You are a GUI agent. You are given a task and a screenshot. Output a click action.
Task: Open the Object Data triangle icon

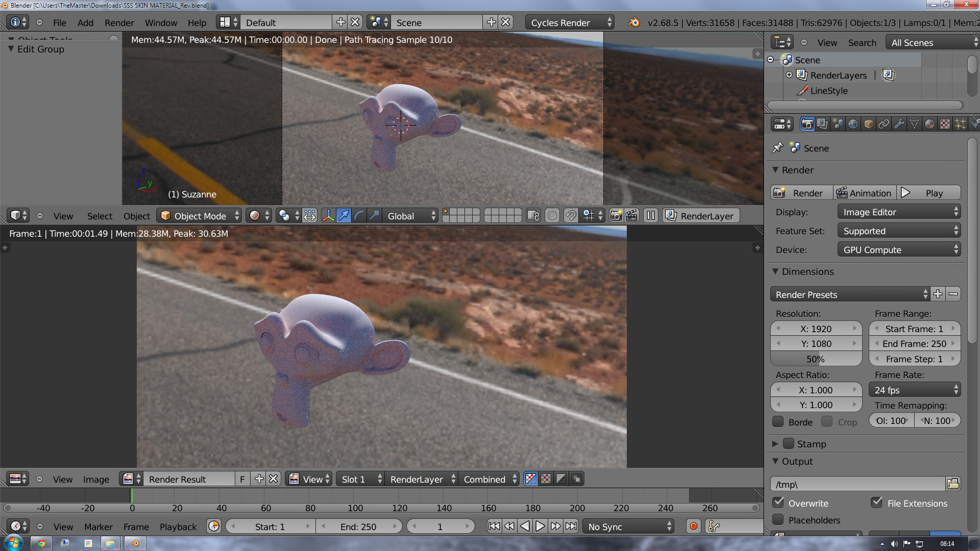point(914,124)
